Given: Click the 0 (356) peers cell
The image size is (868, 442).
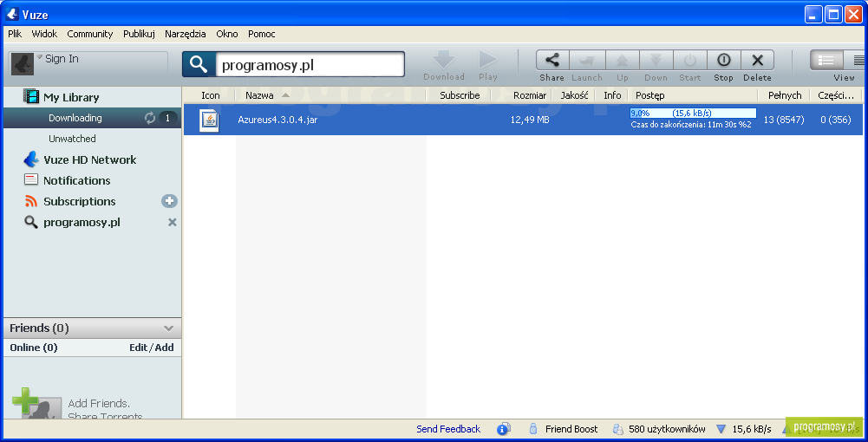Looking at the screenshot, I should (x=836, y=120).
